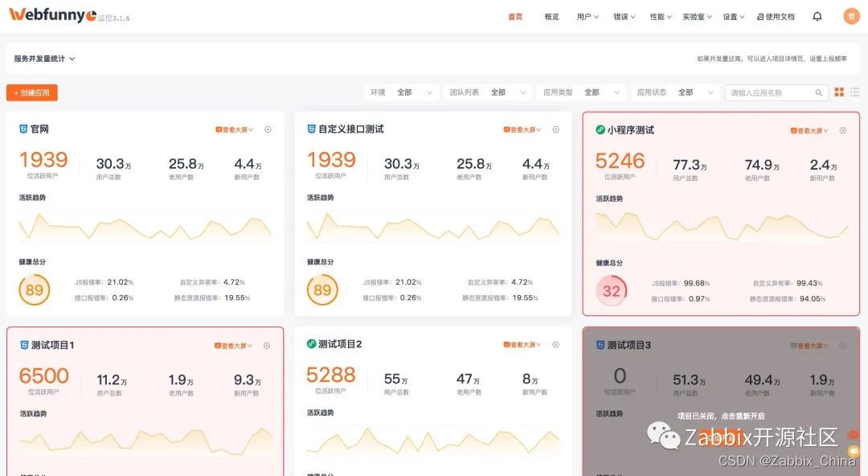The image size is (868, 476).
Task: Open the 测试项目1 project title
Action: pyautogui.click(x=52, y=345)
